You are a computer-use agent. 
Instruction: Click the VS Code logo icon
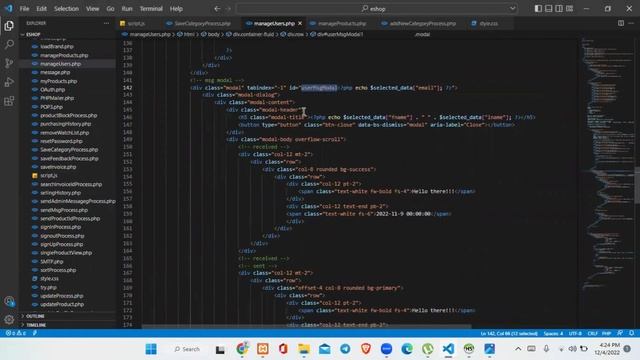9,8
